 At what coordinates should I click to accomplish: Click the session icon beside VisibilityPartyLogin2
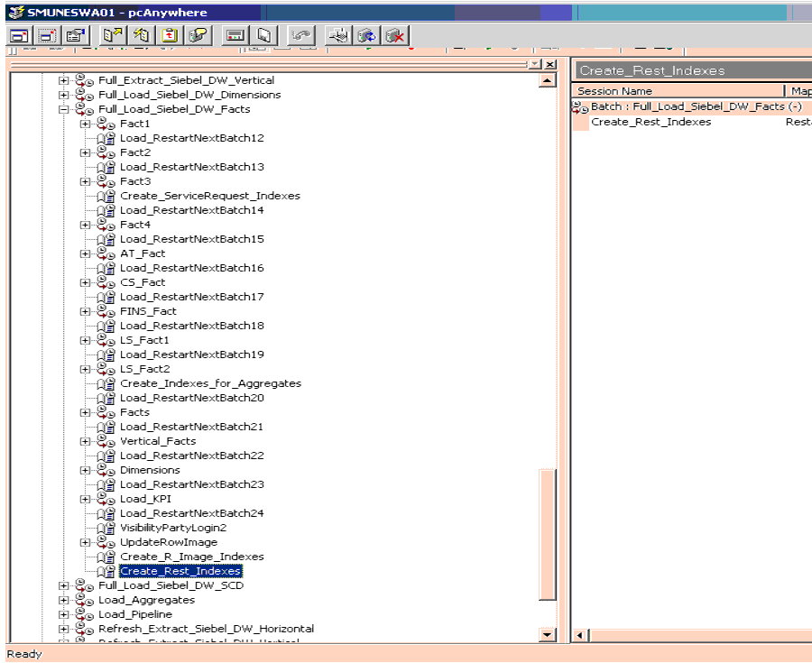106,528
